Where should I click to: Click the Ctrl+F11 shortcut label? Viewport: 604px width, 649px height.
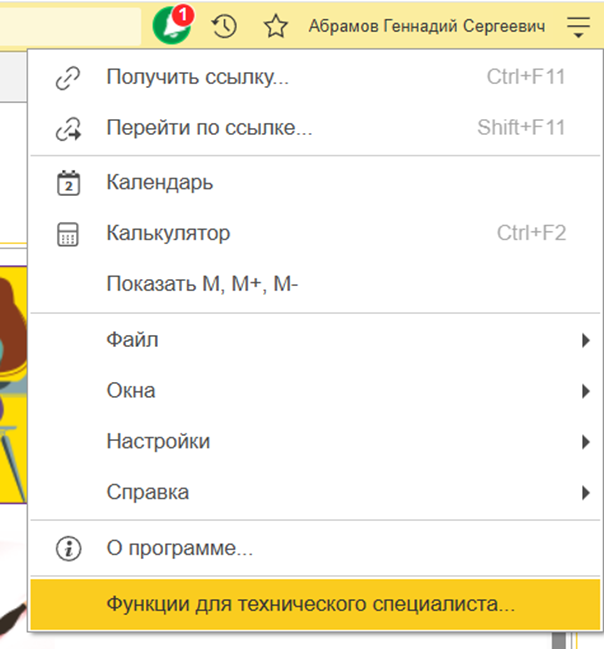(x=526, y=77)
